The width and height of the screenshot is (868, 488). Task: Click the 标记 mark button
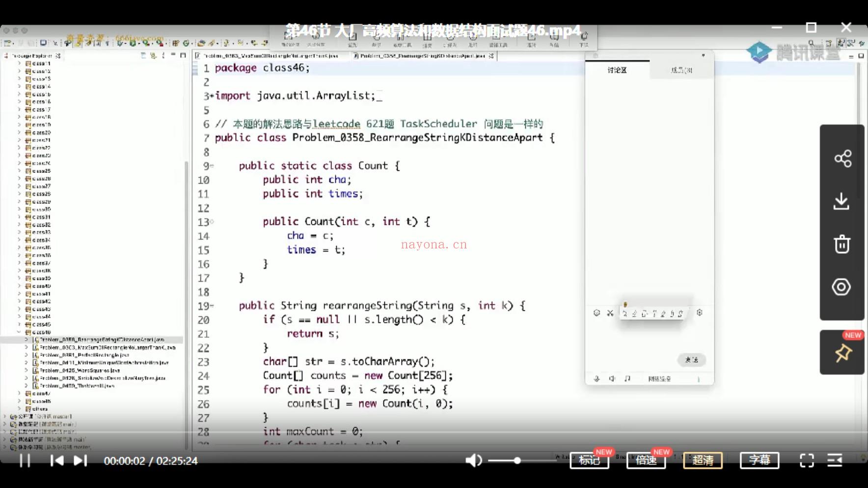(589, 460)
